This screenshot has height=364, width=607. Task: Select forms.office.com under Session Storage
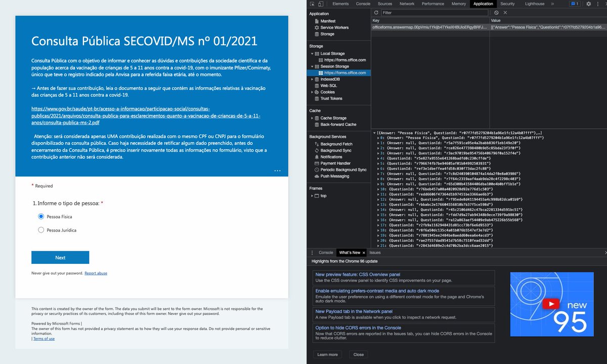[x=345, y=73]
